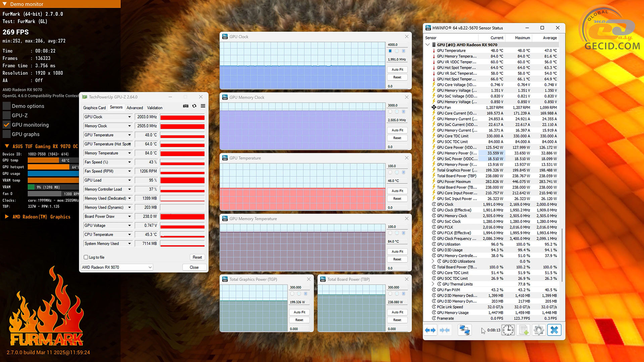Click Reset in GPU Memory Clock graph

click(x=397, y=138)
